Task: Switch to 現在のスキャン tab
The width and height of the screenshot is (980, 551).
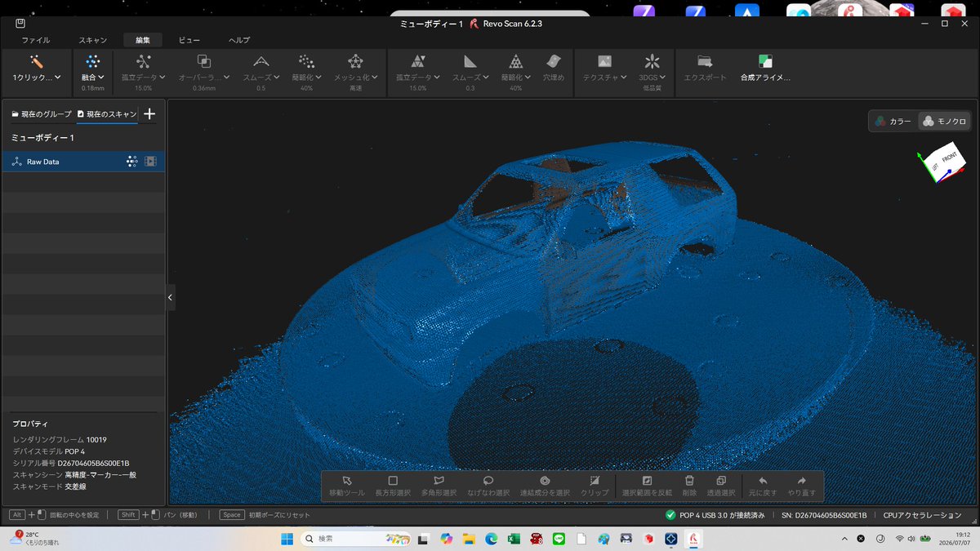Action: click(107, 114)
